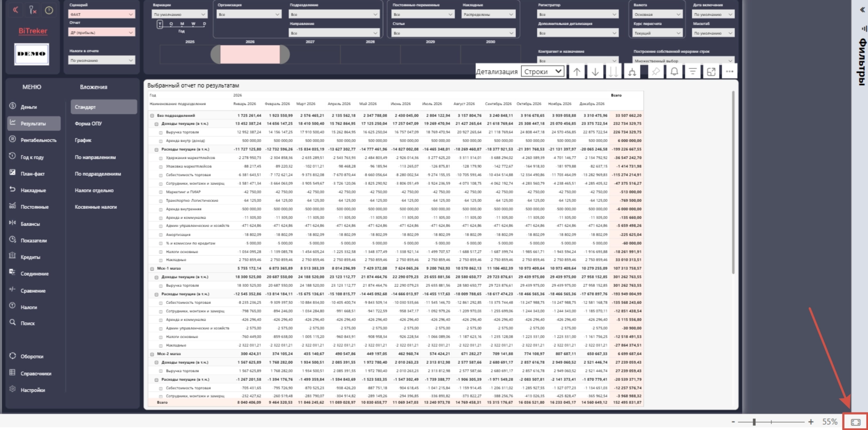Click the bell alert icon in visual header
Image resolution: width=868 pixels, height=430 pixels.
click(674, 72)
